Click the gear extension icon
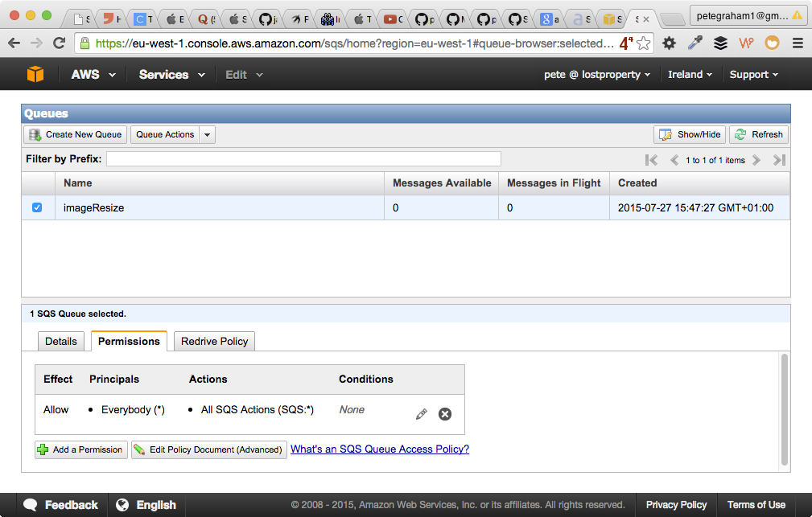Screen dimensions: 812x517 (669, 43)
